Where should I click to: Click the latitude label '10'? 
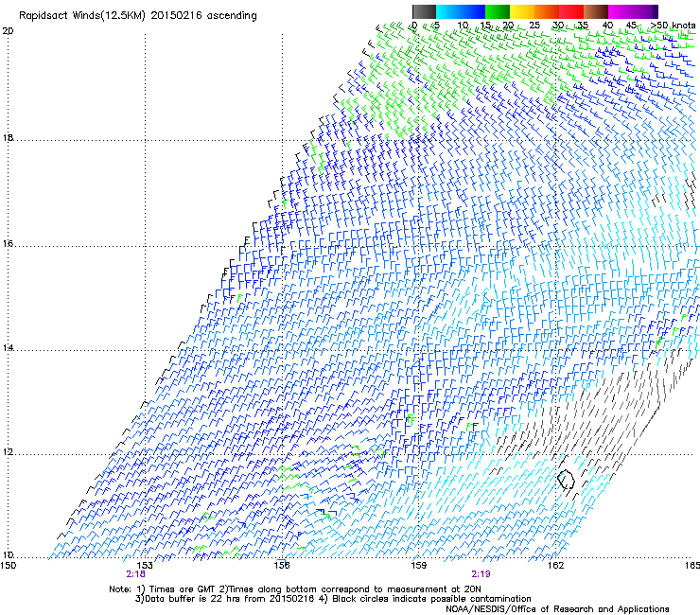[8, 555]
